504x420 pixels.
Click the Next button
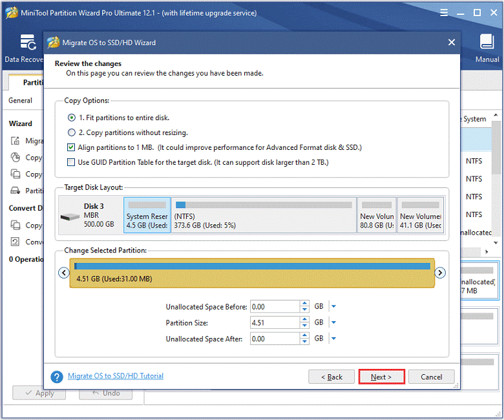tap(381, 377)
